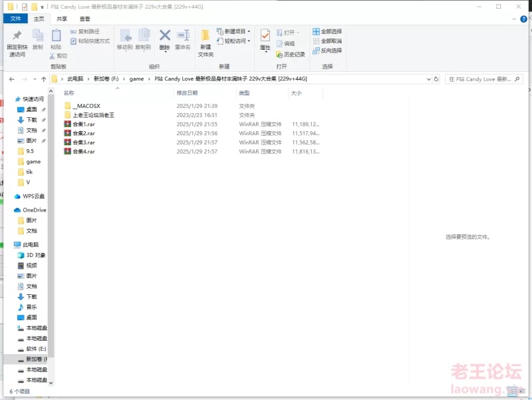Click Select all in ribbon
The width and height of the screenshot is (532, 400).
pyautogui.click(x=327, y=31)
